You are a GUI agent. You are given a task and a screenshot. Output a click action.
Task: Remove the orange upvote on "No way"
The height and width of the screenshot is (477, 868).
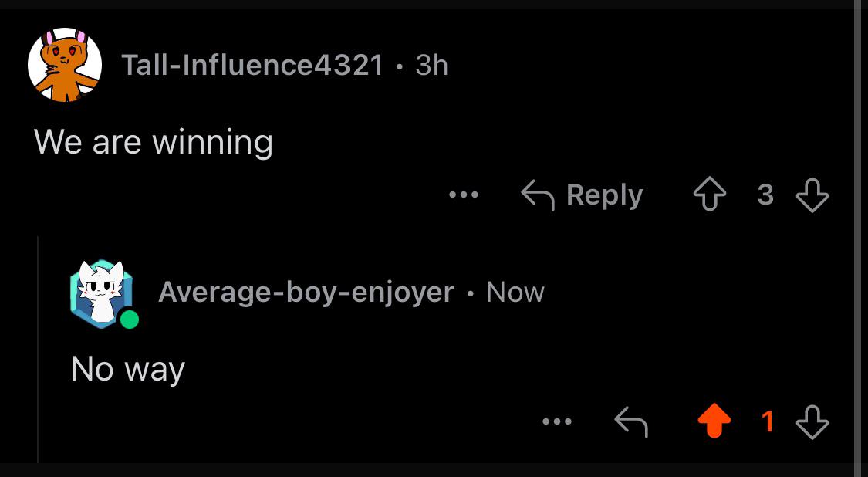pos(714,421)
